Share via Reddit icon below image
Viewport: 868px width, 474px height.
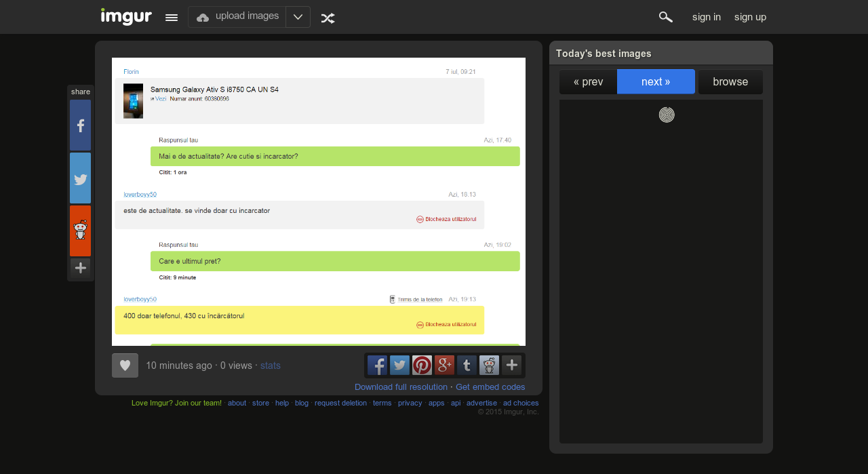click(489, 366)
